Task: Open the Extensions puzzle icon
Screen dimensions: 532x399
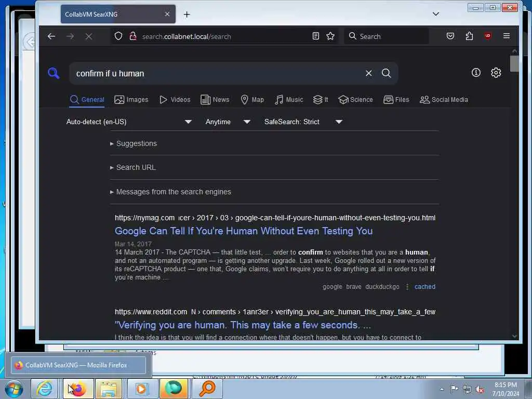Action: (469, 36)
